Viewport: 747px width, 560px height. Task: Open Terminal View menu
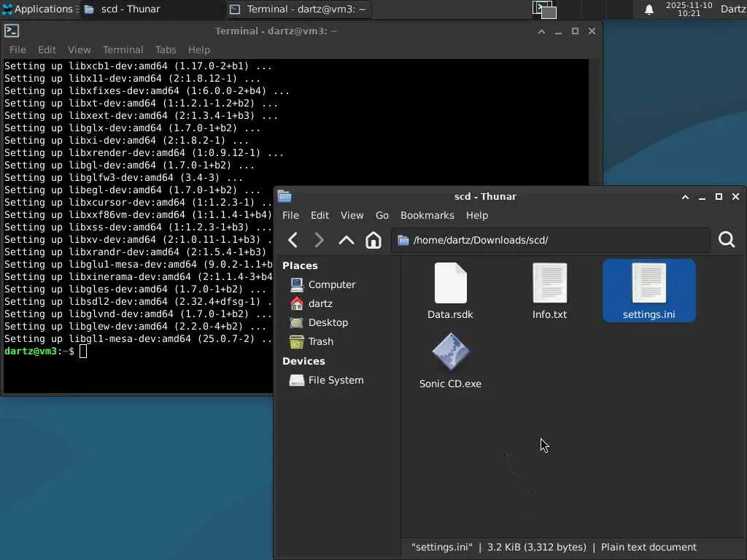(79, 50)
